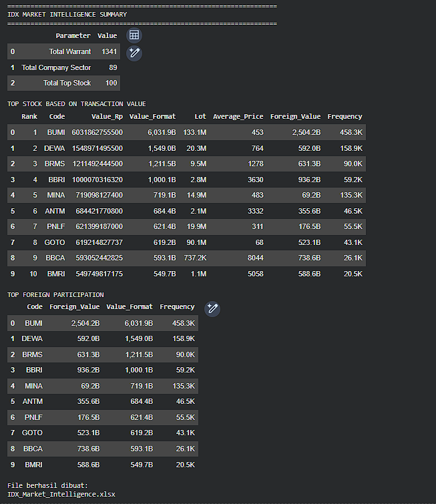The image size is (436, 504).
Task: Click the 'IDX MARKET INTELLIGENCE SUMMARY' title
Action: click(67, 15)
